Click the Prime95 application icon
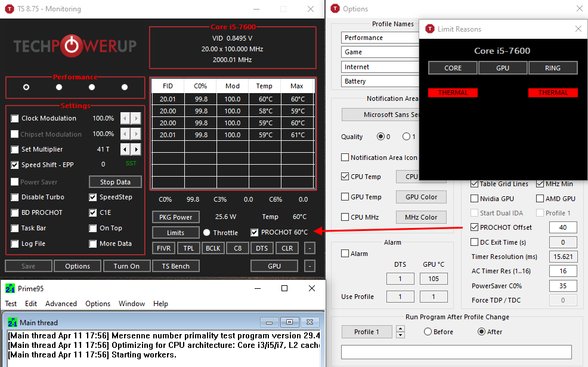Screen dimensions: 588x367 coord(10,289)
